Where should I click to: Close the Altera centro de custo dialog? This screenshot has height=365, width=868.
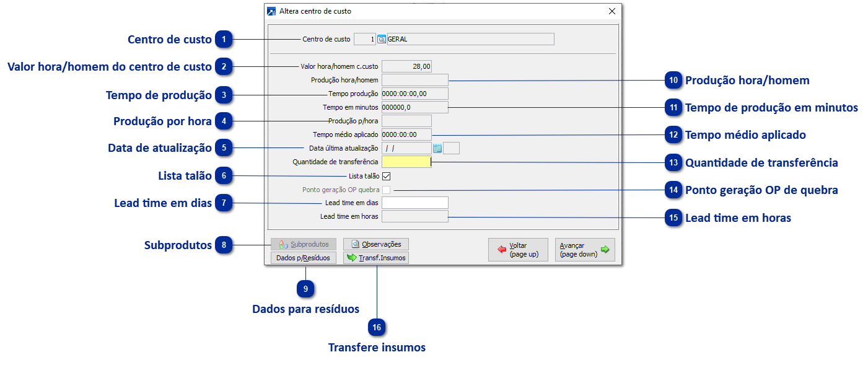click(x=612, y=11)
